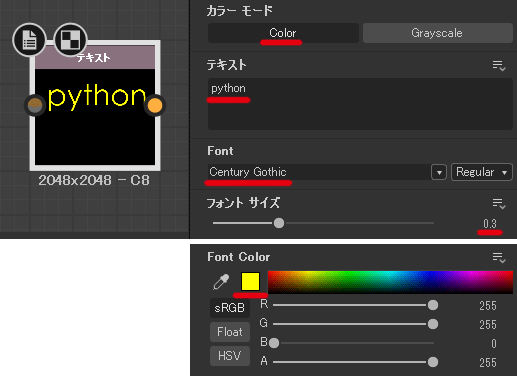Click the python text node thumbnail
Image resolution: width=517 pixels, height=376 pixels.
[x=95, y=117]
